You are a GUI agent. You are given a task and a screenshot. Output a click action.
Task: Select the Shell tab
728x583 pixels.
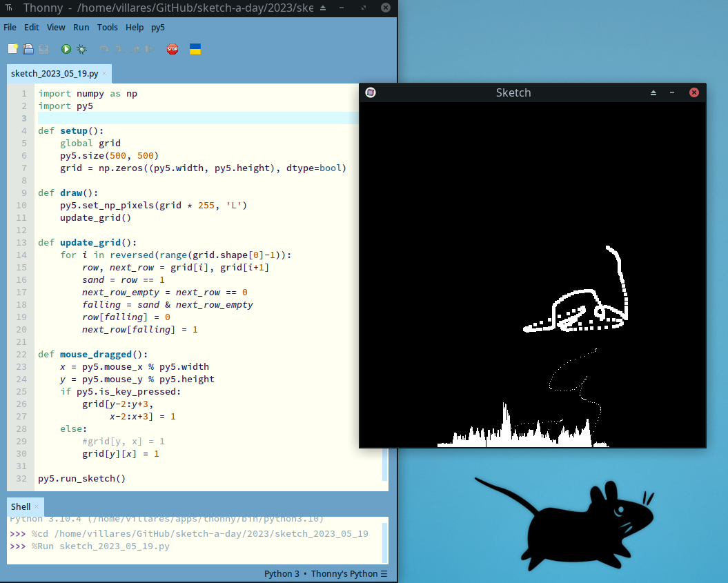(21, 506)
